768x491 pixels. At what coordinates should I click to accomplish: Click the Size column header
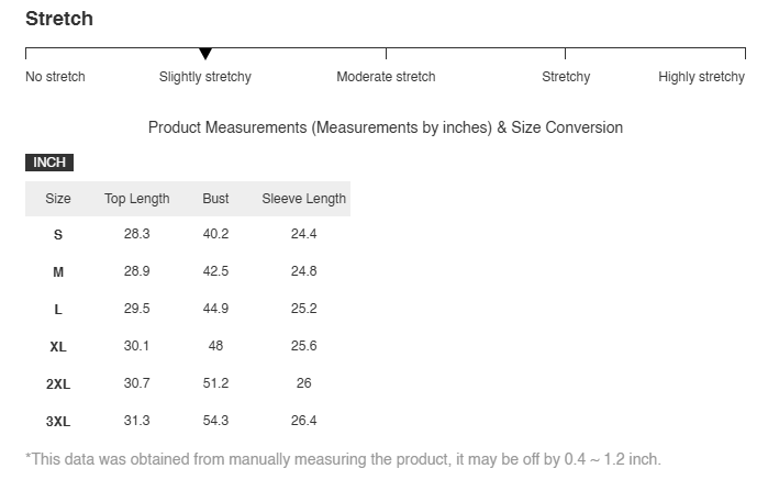click(x=58, y=199)
